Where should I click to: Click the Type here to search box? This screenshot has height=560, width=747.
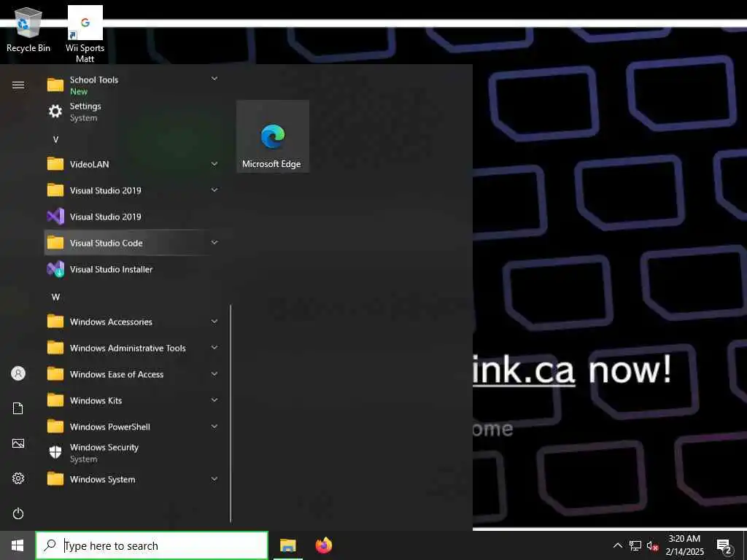152,545
